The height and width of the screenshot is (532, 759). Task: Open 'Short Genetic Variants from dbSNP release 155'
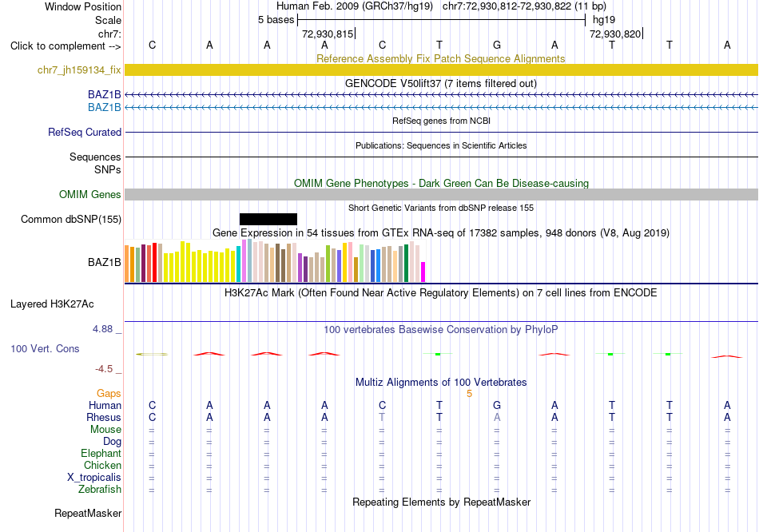[441, 208]
